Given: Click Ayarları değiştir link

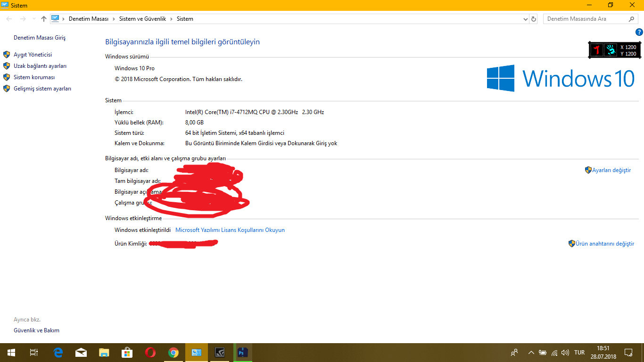Looking at the screenshot, I should [611, 170].
